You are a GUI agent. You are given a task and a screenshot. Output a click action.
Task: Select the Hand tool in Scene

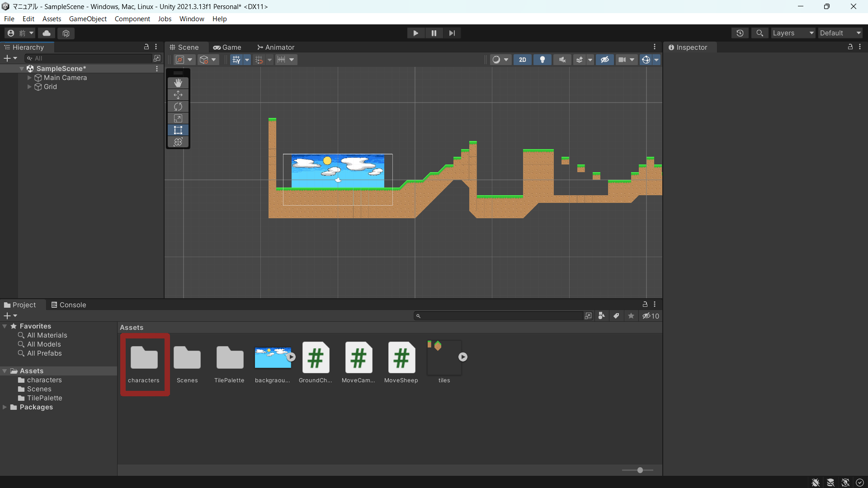click(x=178, y=83)
